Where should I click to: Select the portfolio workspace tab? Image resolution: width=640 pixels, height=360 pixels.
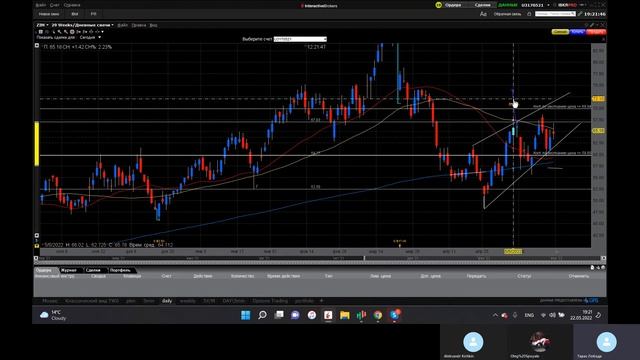304,301
